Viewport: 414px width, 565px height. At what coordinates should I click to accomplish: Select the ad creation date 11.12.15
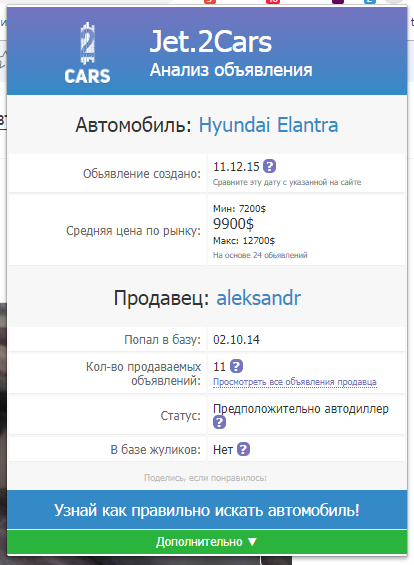point(236,166)
